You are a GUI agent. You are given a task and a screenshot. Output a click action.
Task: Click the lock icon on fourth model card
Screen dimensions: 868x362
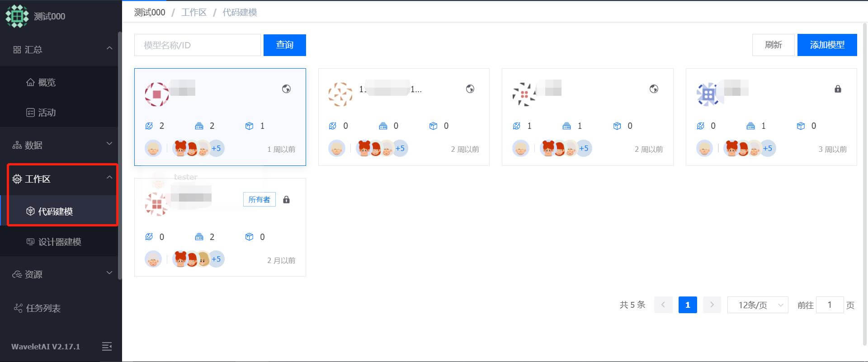click(x=838, y=89)
